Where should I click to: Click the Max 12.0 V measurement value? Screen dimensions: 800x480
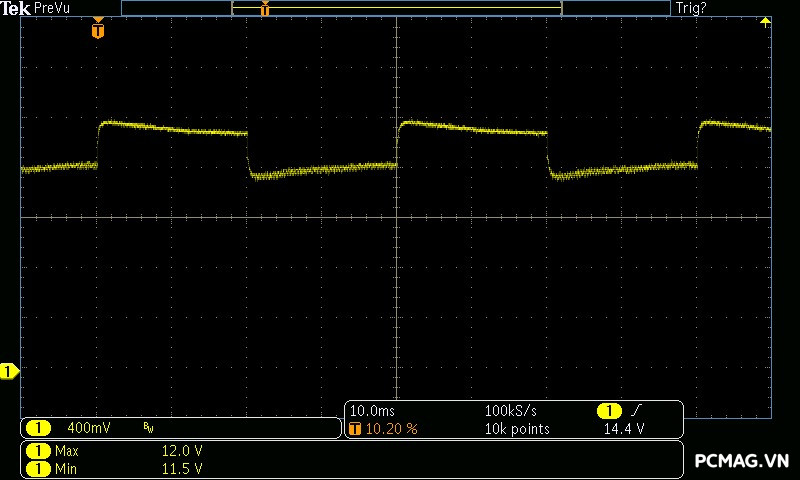(182, 451)
